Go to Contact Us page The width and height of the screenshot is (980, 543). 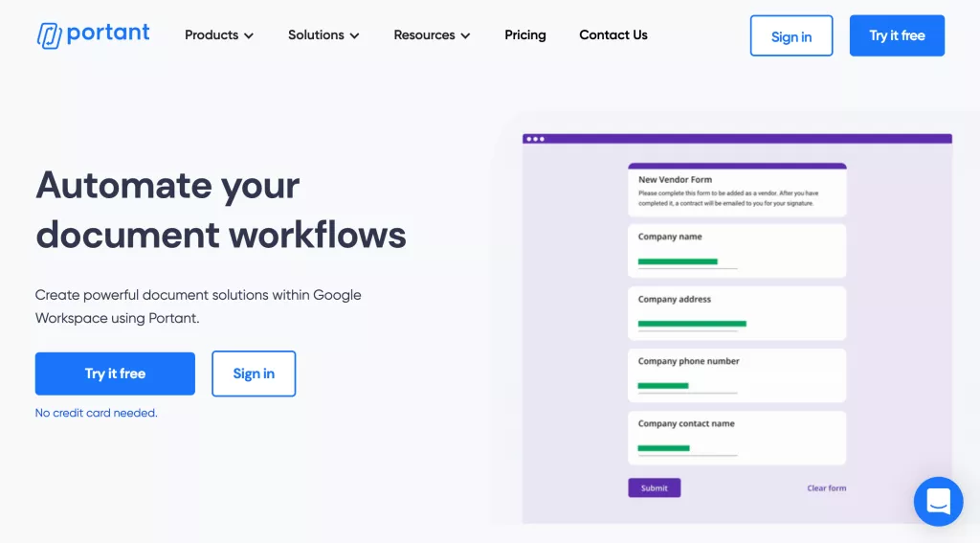(613, 35)
